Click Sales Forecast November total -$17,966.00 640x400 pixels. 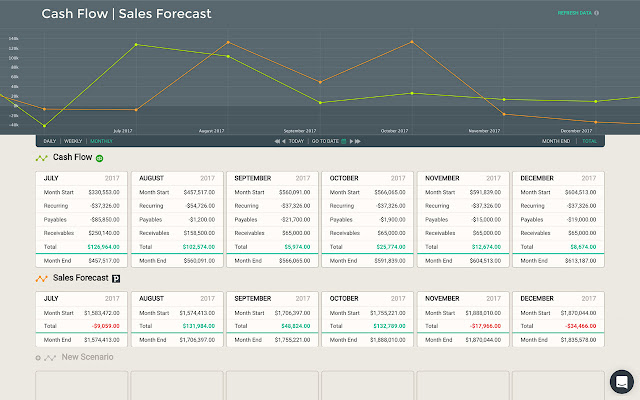[x=486, y=326]
